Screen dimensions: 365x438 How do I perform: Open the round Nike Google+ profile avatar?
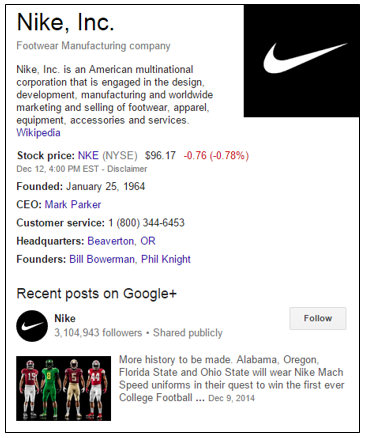point(32,326)
